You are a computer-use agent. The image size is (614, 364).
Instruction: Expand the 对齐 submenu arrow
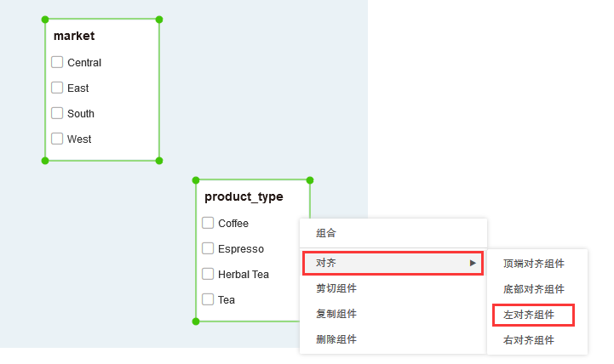click(473, 263)
